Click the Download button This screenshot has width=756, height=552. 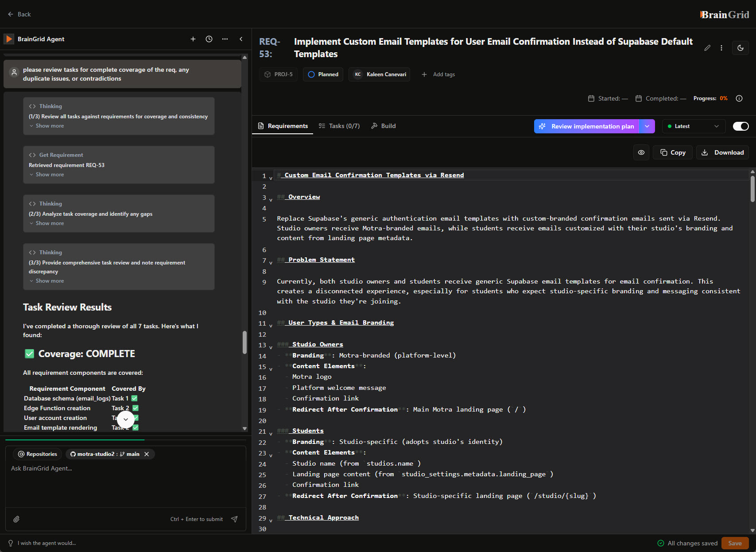tap(722, 152)
